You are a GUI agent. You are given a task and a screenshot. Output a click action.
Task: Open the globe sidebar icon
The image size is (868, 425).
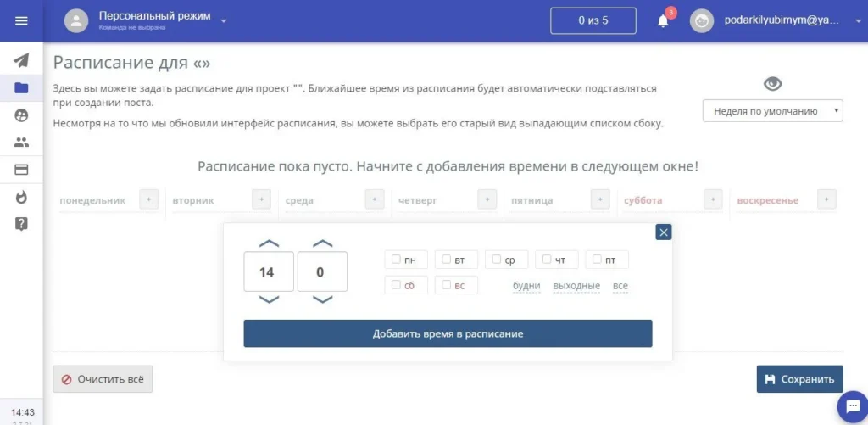tap(21, 115)
